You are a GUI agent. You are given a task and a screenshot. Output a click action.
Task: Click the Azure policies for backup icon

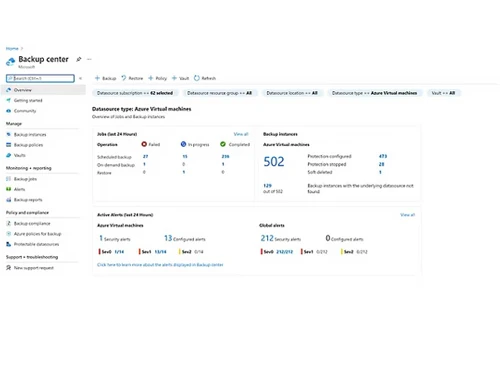point(9,234)
